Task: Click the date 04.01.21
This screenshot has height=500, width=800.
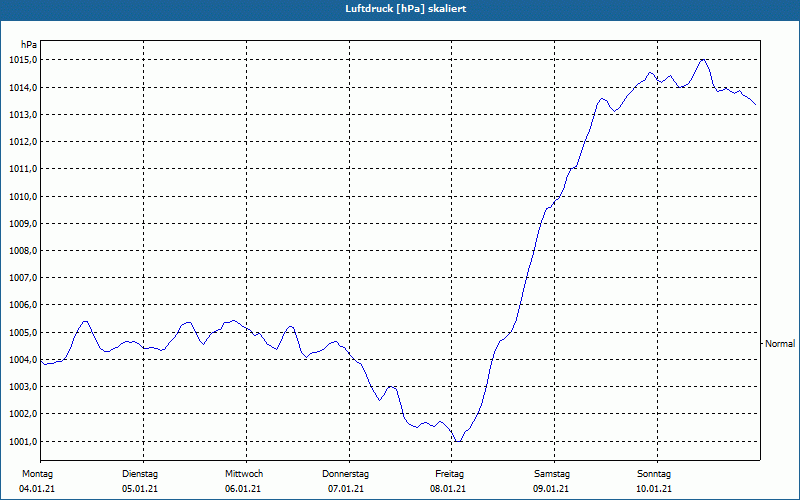Action: pyautogui.click(x=37, y=489)
